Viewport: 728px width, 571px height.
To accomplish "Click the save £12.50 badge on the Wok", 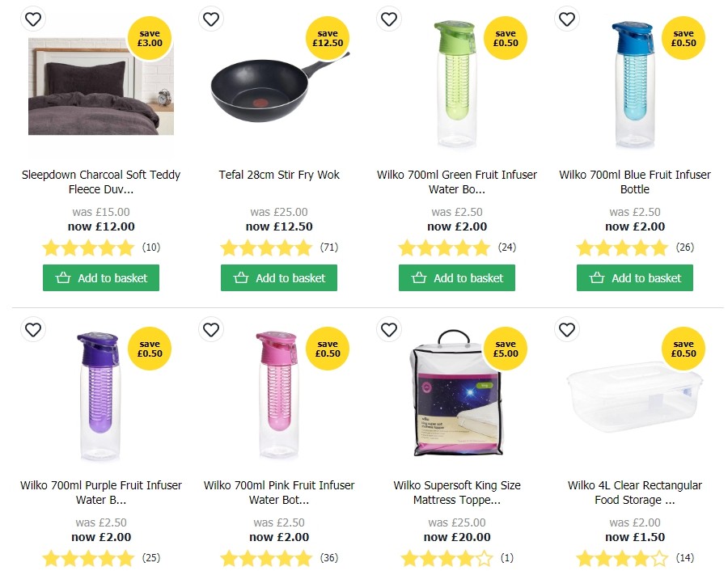I will [x=328, y=38].
